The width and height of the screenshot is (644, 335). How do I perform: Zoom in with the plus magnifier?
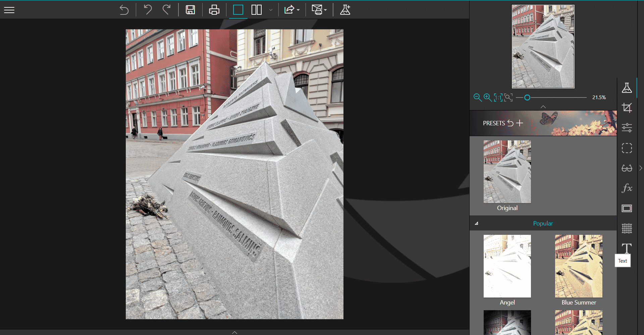(x=488, y=97)
